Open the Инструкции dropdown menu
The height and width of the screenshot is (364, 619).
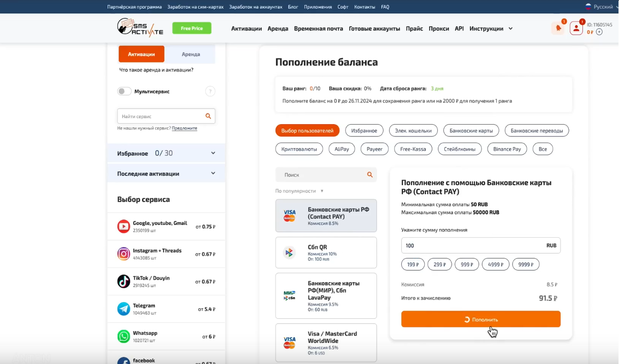point(491,28)
